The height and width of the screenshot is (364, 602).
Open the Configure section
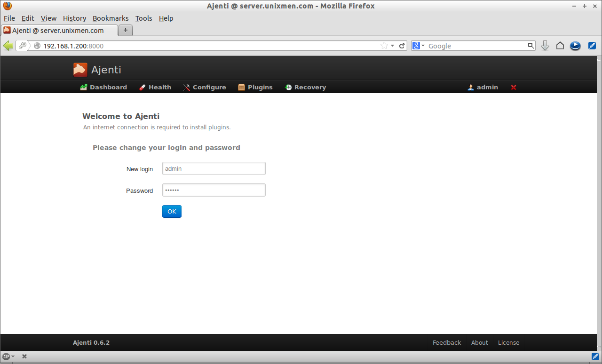pos(205,87)
